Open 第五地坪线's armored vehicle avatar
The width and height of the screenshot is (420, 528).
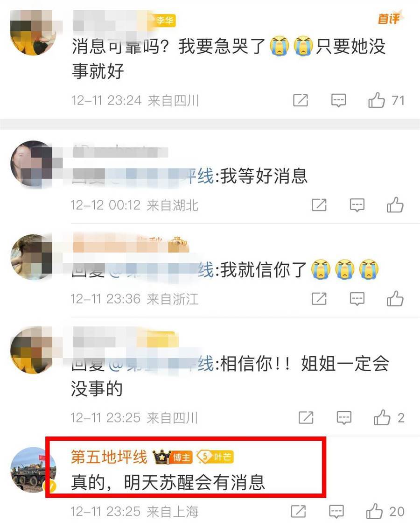coord(33,470)
